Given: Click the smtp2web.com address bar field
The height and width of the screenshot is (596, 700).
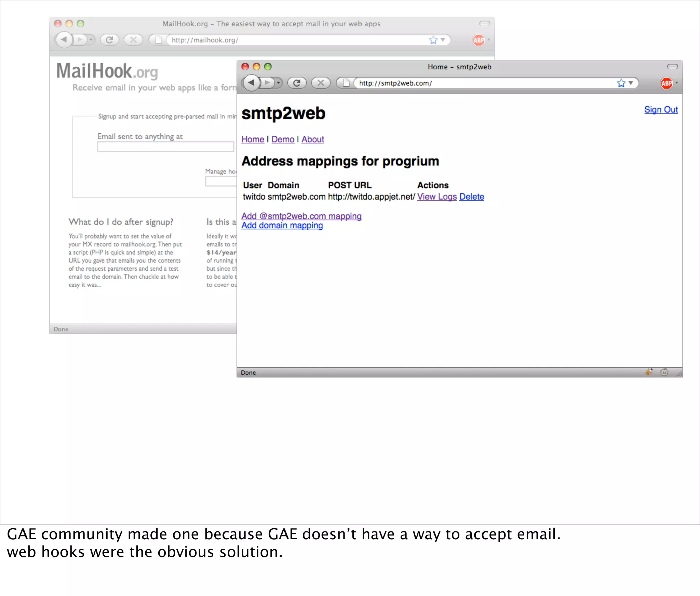Looking at the screenshot, I should click(479, 83).
